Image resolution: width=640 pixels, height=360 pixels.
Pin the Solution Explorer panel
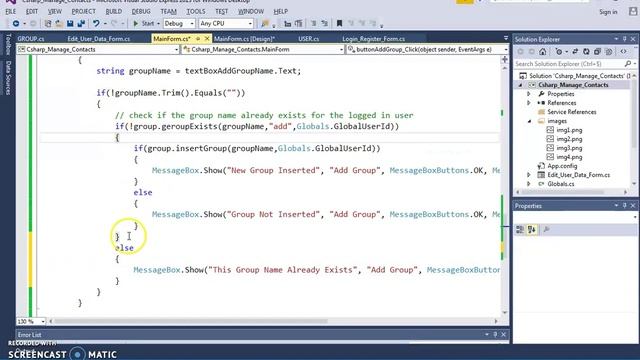click(x=624, y=39)
